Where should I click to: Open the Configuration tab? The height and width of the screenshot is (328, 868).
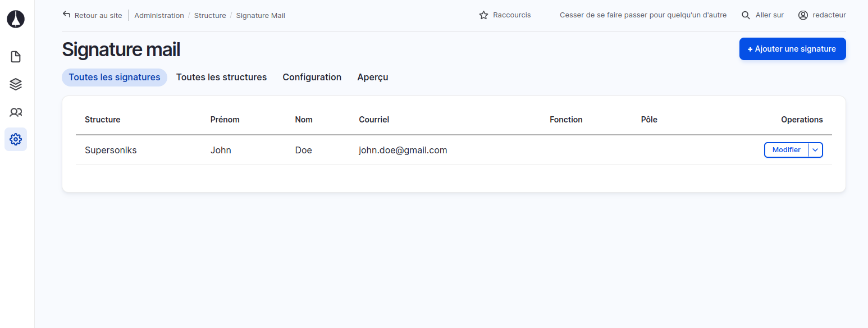[312, 78]
